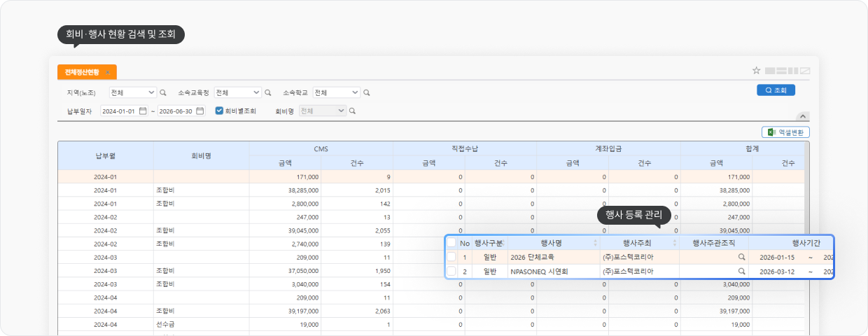Click the CMS count cell 2,063

[357, 311]
